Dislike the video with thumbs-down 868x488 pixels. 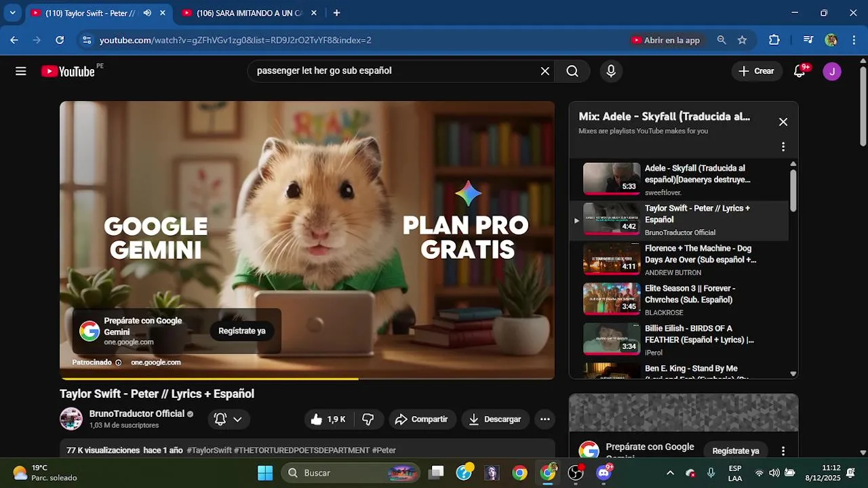pyautogui.click(x=368, y=420)
